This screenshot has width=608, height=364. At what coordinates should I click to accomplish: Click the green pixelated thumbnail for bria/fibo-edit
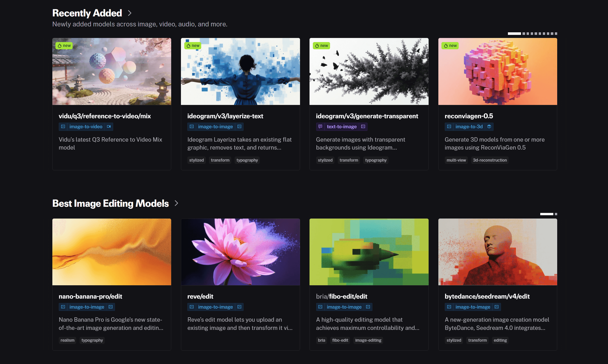[369, 252]
